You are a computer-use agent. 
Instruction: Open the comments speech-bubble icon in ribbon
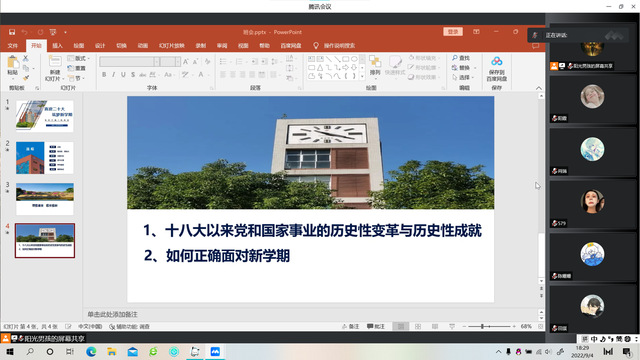coord(535,46)
